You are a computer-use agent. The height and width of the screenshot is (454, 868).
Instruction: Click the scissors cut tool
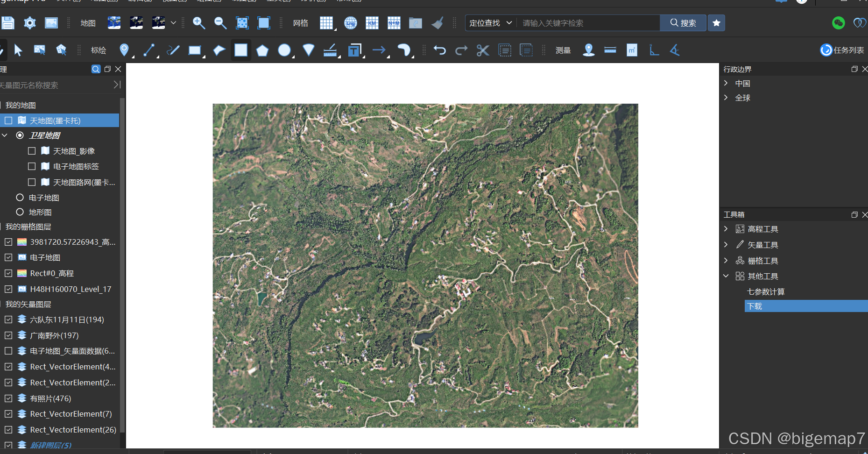(483, 50)
